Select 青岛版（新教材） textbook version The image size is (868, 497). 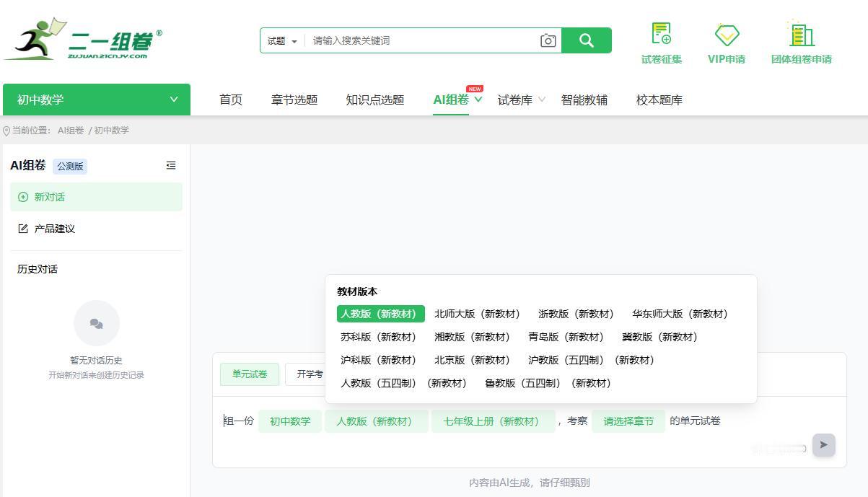[x=566, y=337]
